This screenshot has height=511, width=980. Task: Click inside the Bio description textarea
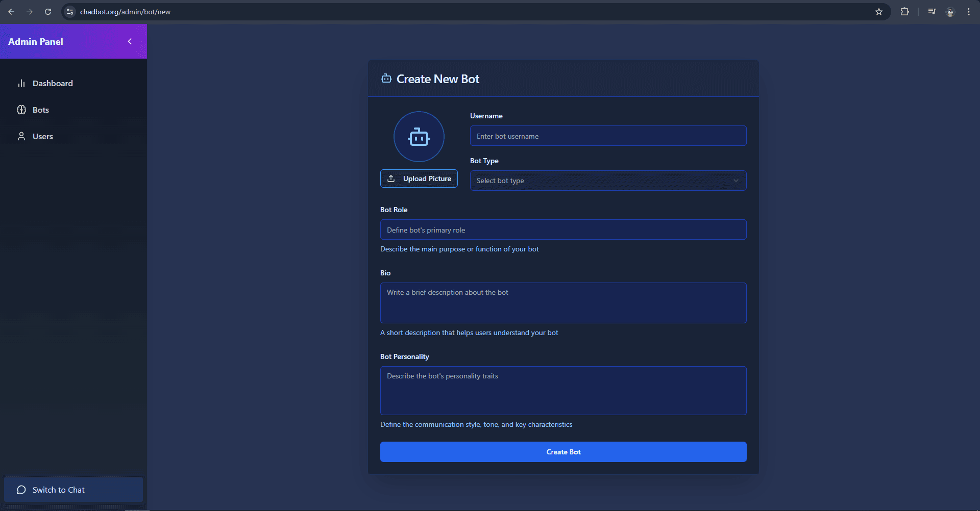(563, 302)
